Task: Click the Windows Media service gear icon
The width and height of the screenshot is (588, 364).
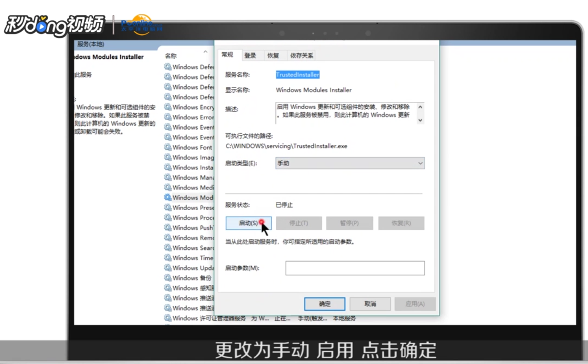Action: click(x=168, y=187)
